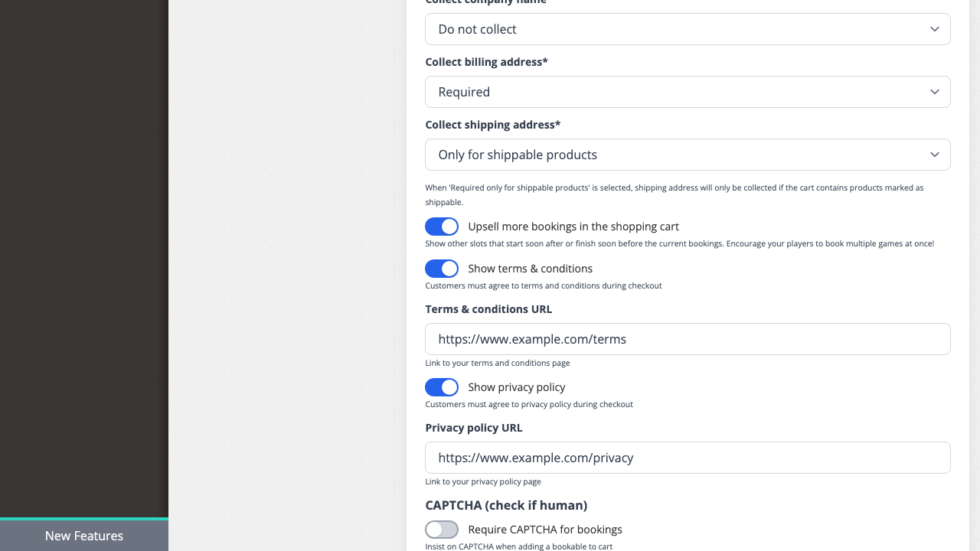Click the New Features button
Image resolution: width=980 pixels, height=551 pixels.
point(84,536)
